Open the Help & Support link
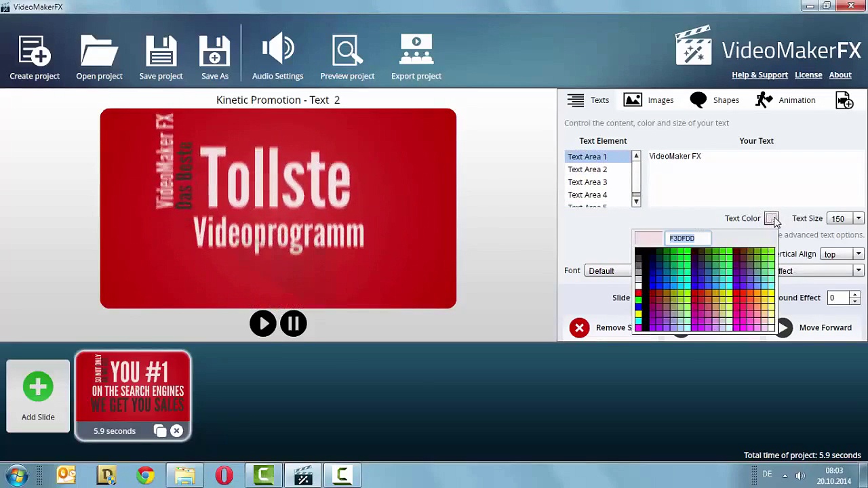The width and height of the screenshot is (868, 488). (x=759, y=75)
